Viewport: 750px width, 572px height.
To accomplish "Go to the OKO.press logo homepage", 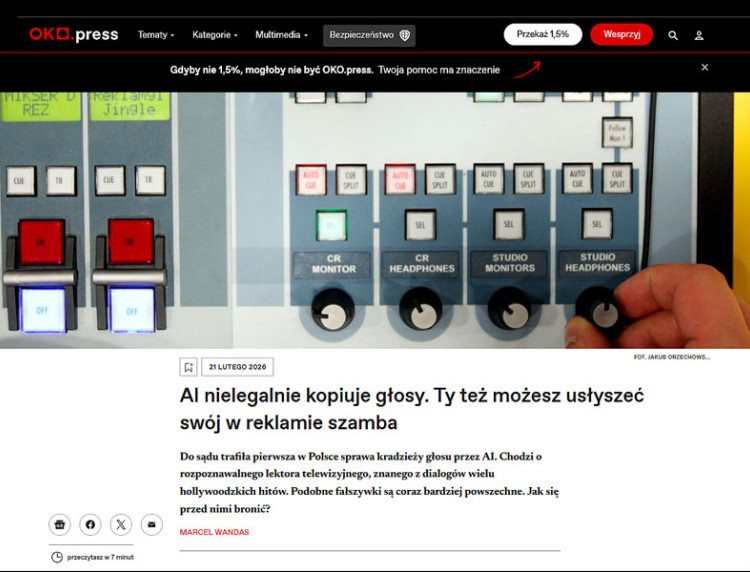I will 73,34.
